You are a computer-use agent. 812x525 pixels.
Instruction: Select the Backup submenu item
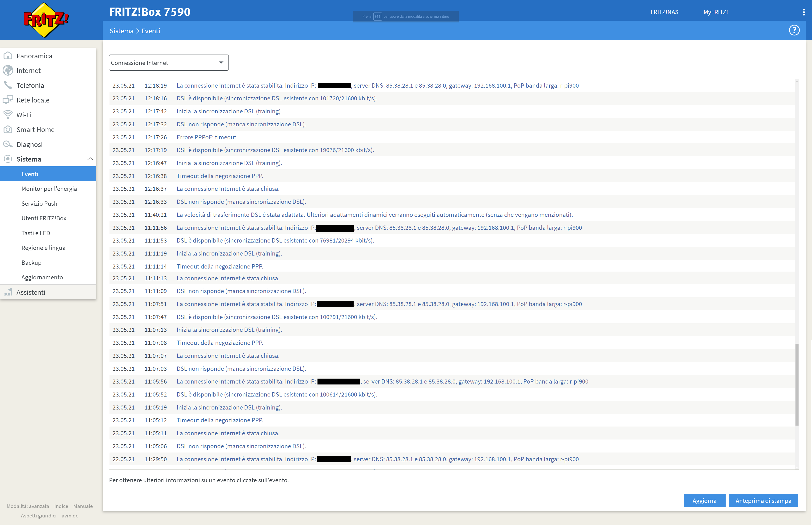click(31, 263)
